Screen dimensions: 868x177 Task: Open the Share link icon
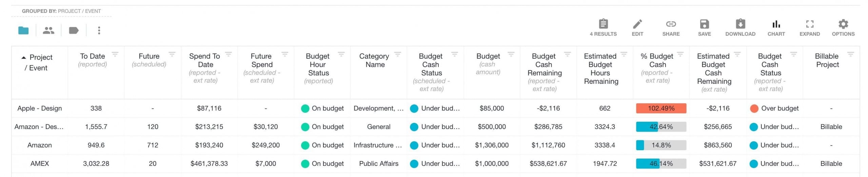[671, 24]
